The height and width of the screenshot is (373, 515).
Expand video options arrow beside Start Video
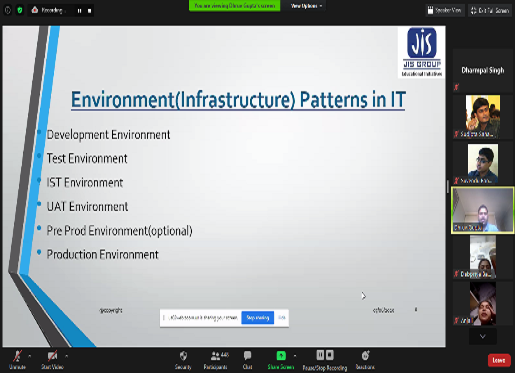click(66, 356)
